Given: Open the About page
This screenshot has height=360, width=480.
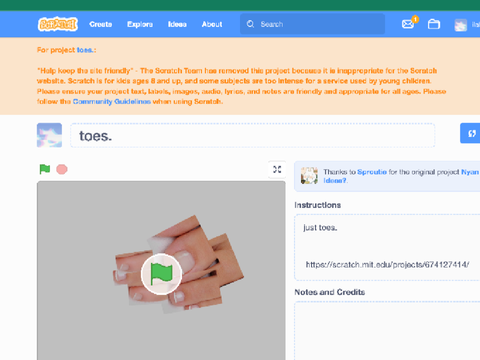Looking at the screenshot, I should pyautogui.click(x=212, y=24).
